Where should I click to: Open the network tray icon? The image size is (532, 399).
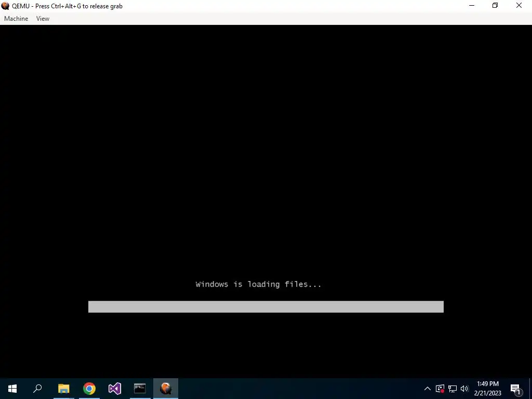coord(453,389)
